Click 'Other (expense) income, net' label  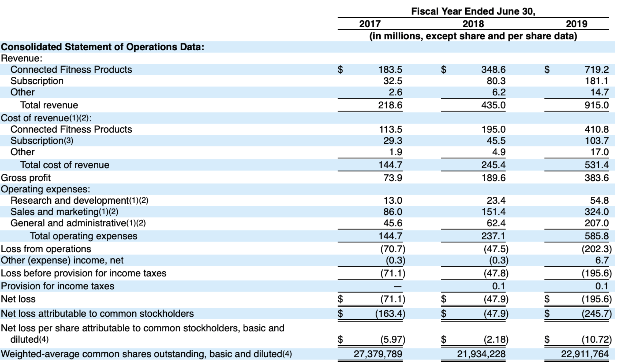(62, 260)
